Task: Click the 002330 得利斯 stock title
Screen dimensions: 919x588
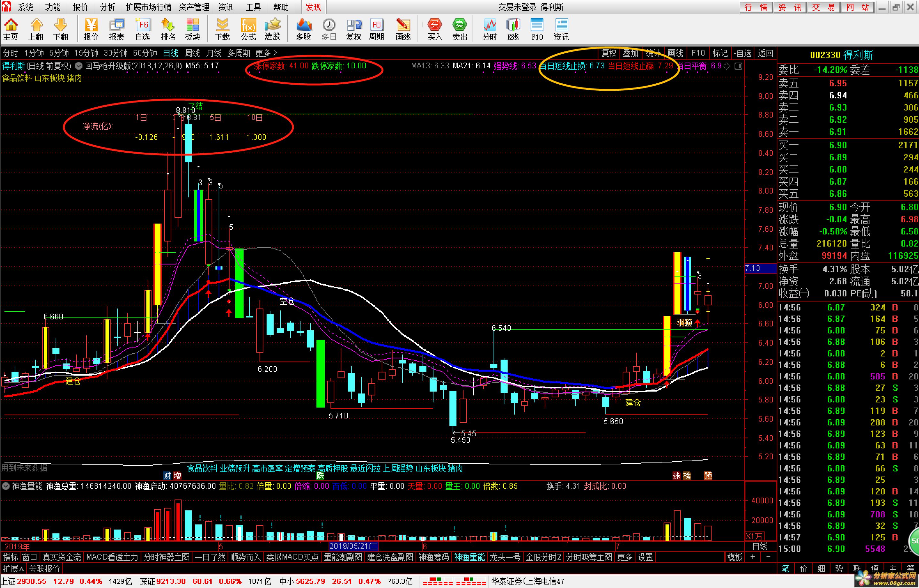Action: pyautogui.click(x=841, y=55)
